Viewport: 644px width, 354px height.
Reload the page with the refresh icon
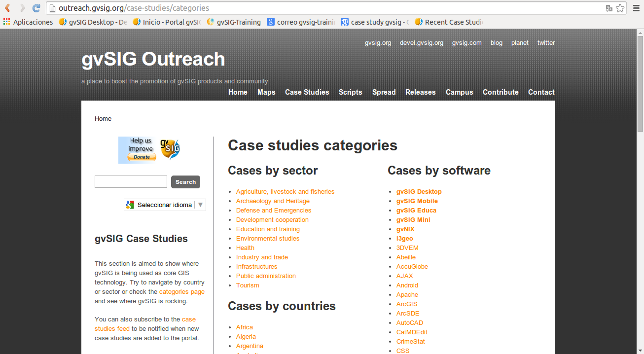(36, 8)
